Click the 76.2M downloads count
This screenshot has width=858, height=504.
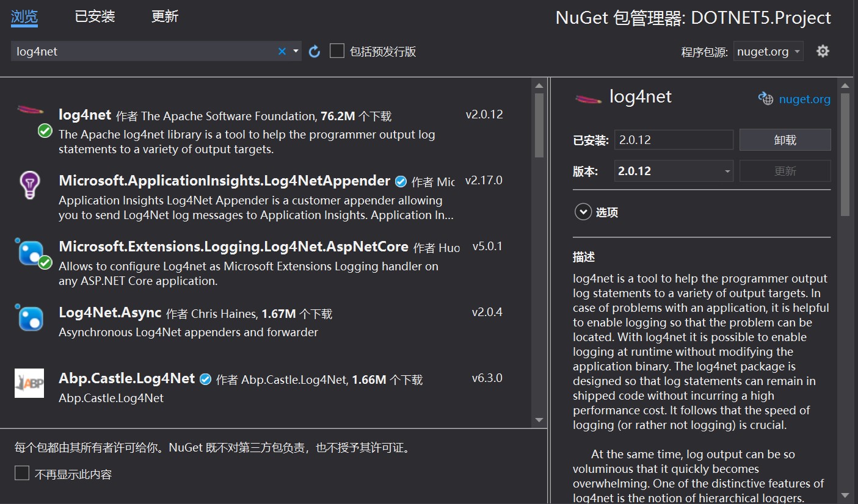click(338, 116)
